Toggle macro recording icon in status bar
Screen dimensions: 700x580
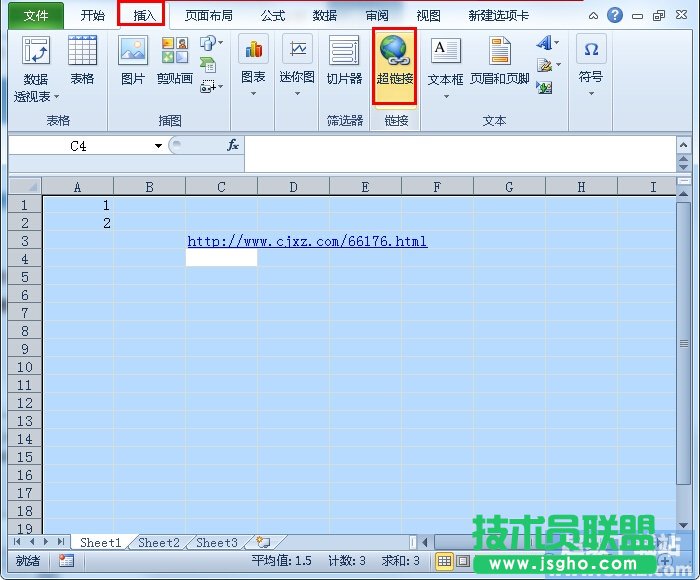point(66,561)
